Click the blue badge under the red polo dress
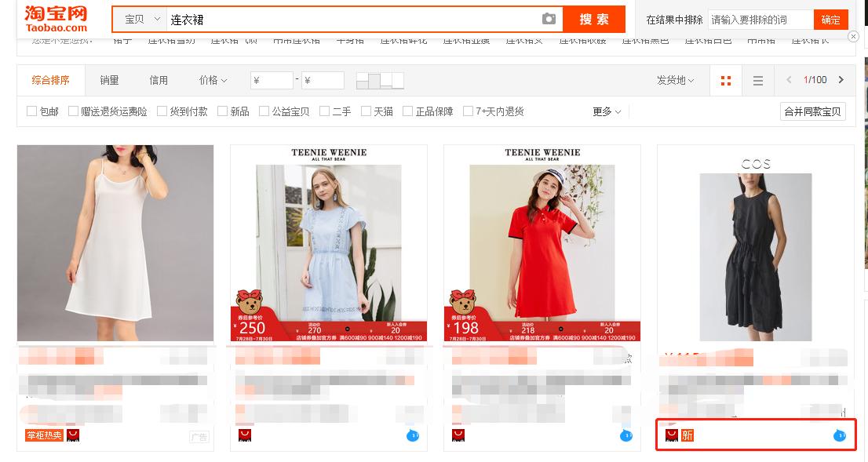The height and width of the screenshot is (462, 868). (x=626, y=435)
